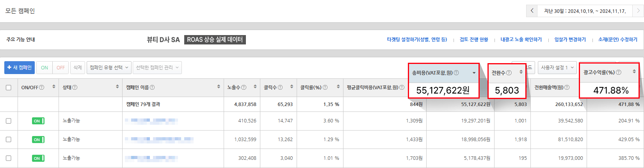
Task: Open help tooltip for 캠페인 이름
Action: [x=152, y=87]
